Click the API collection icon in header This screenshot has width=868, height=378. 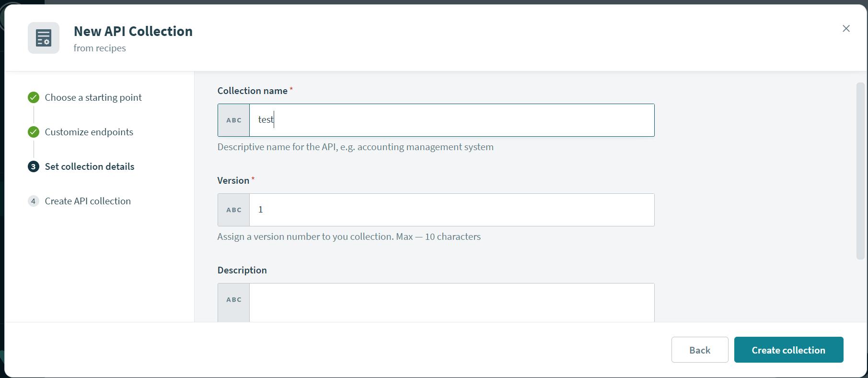(44, 38)
